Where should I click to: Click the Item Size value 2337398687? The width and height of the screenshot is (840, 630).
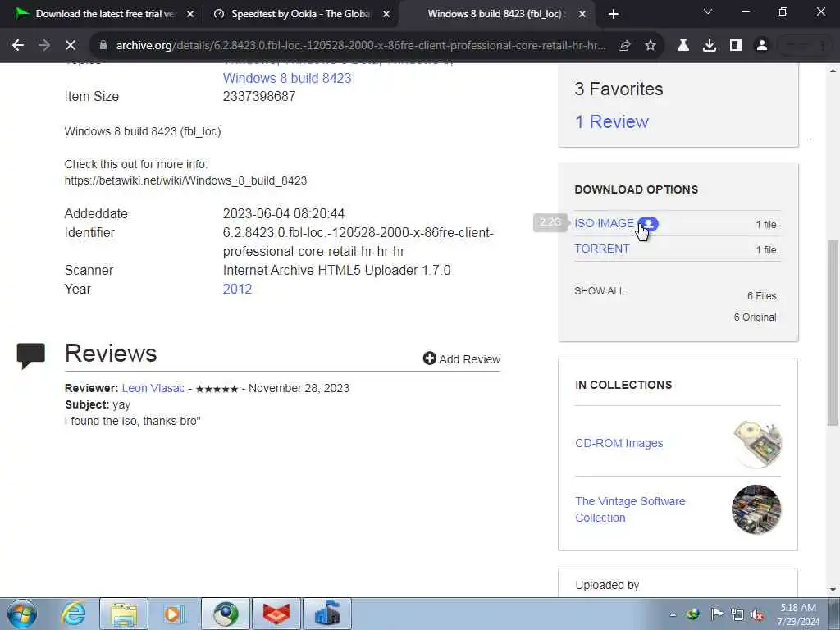pyautogui.click(x=259, y=97)
